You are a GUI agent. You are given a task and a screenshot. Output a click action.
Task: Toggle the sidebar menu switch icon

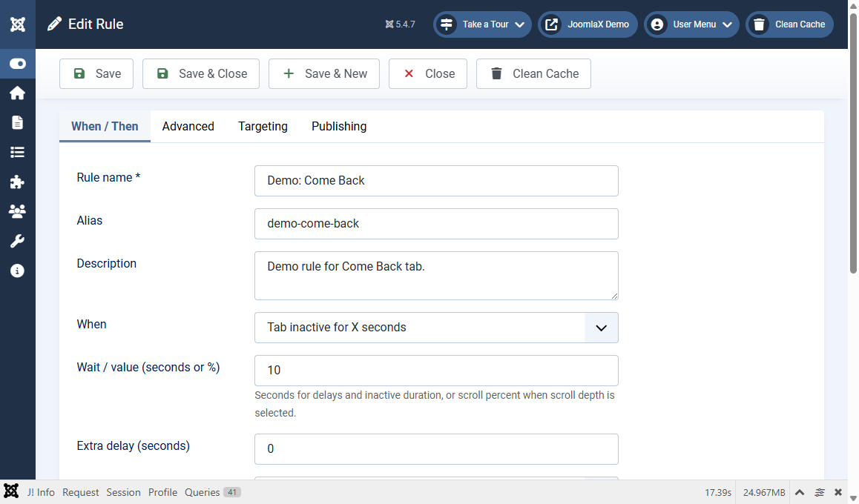coord(18,64)
